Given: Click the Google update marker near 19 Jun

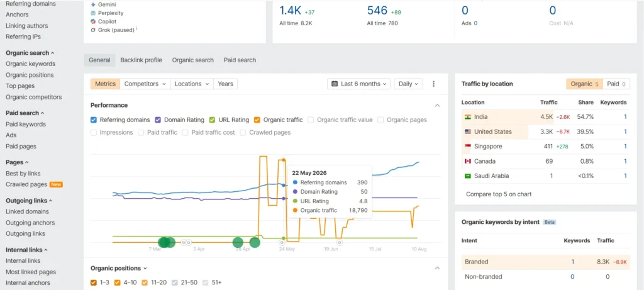Looking at the screenshot, I should pyautogui.click(x=340, y=242).
